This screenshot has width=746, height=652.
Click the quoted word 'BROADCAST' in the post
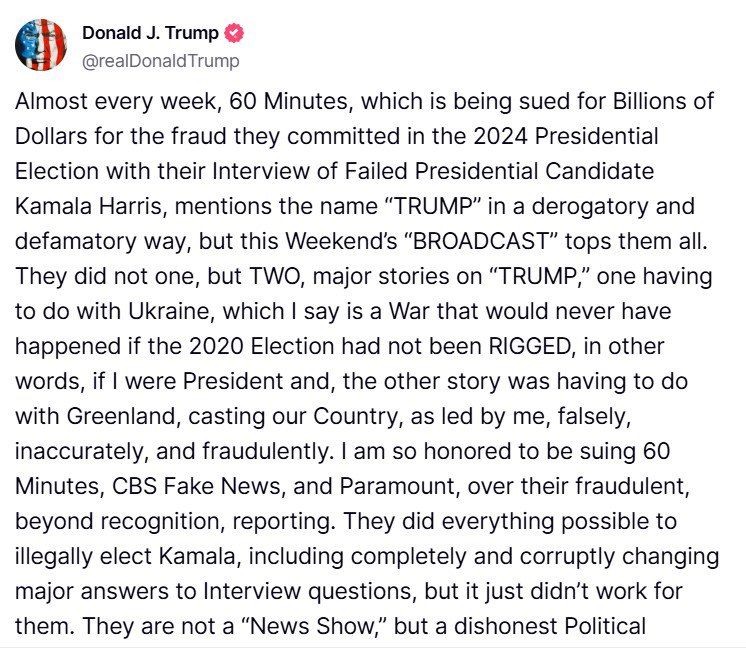coord(481,241)
